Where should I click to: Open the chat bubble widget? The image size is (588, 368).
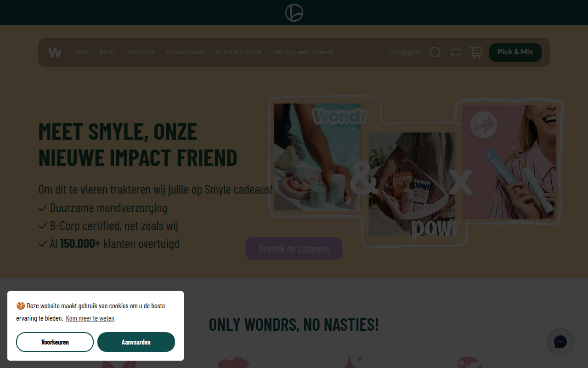click(560, 342)
